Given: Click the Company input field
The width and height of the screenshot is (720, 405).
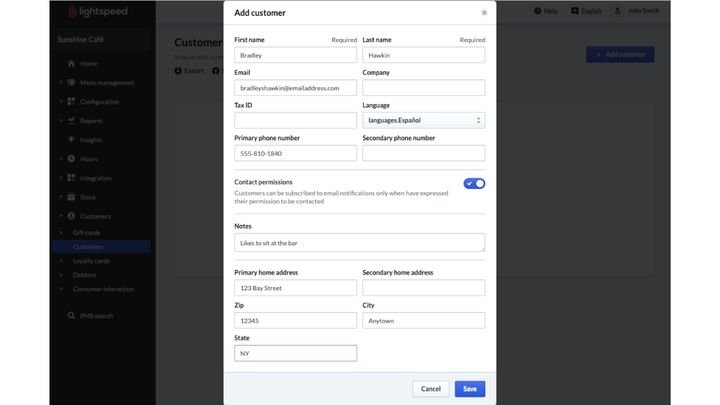Looking at the screenshot, I should 423,88.
